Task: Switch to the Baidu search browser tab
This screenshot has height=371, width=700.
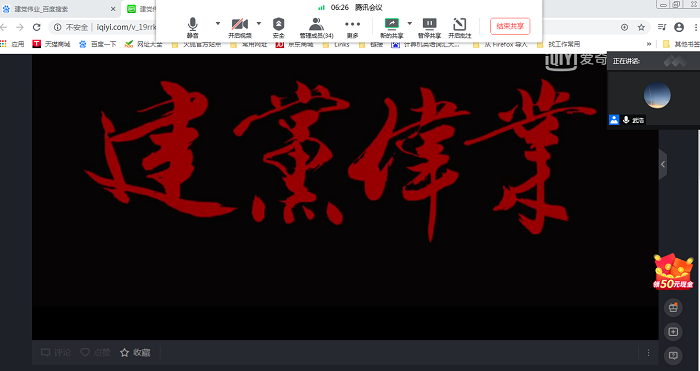Action: (x=59, y=9)
